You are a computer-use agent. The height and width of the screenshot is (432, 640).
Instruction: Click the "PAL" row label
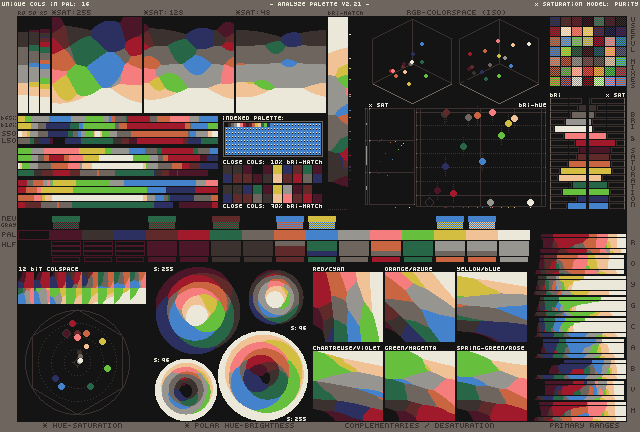click(x=9, y=234)
